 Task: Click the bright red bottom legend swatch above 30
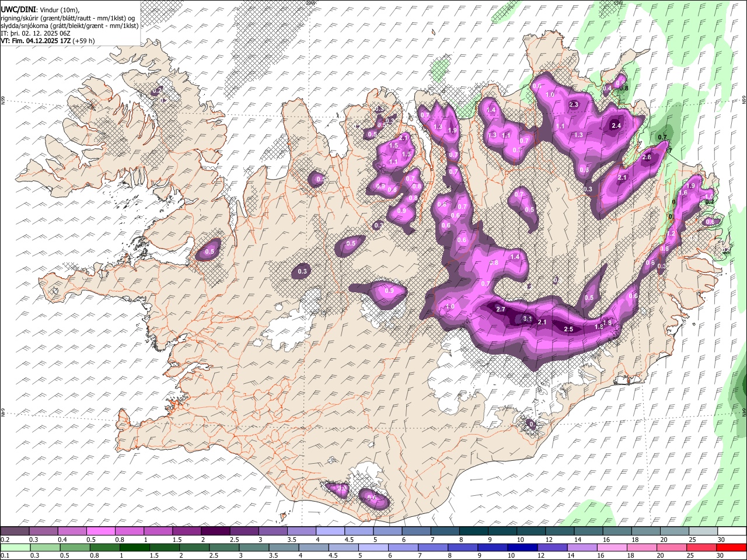tap(731, 547)
